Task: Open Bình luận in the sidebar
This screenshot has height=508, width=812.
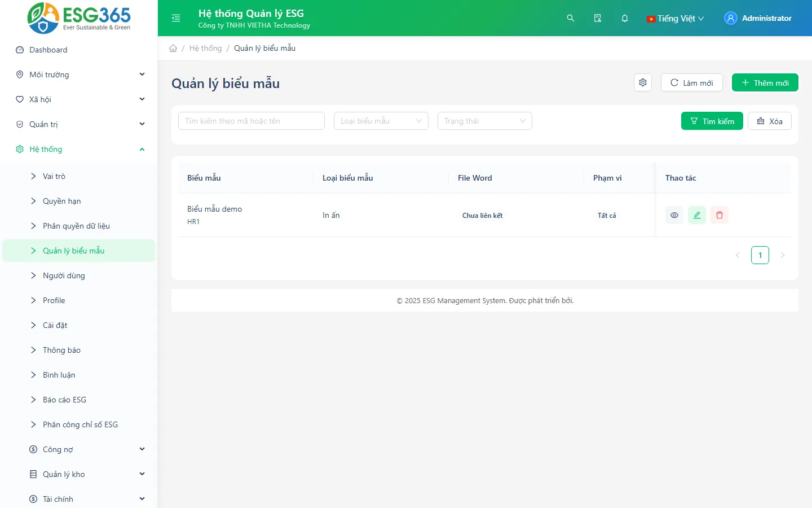Action: pyautogui.click(x=79, y=375)
